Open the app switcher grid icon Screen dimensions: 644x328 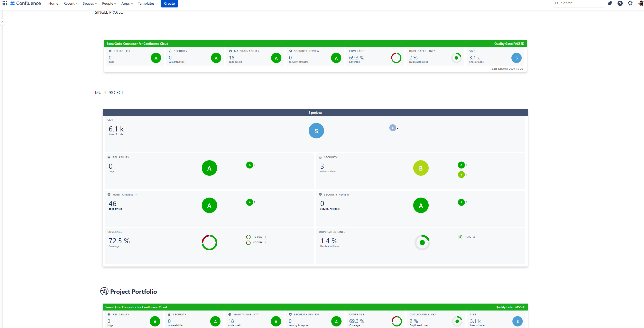tap(5, 3)
